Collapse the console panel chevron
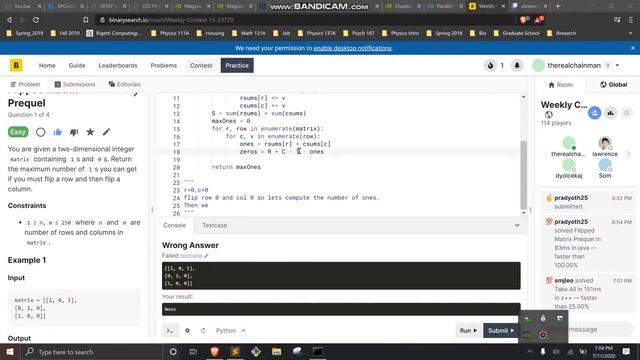The height and width of the screenshot is (360, 640). [x=517, y=225]
